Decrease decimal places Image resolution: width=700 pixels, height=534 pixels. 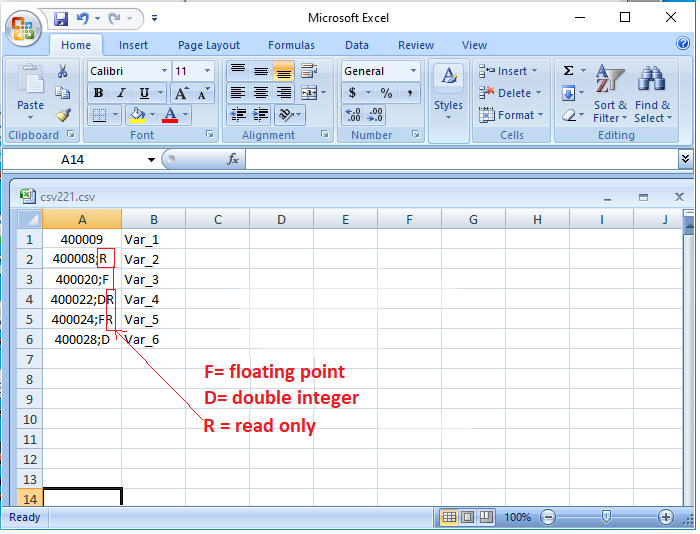pos(375,115)
